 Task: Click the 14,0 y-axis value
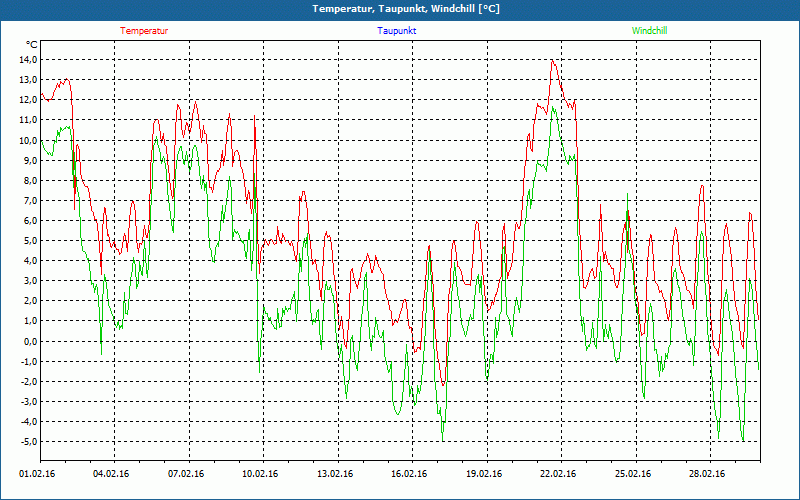28,60
